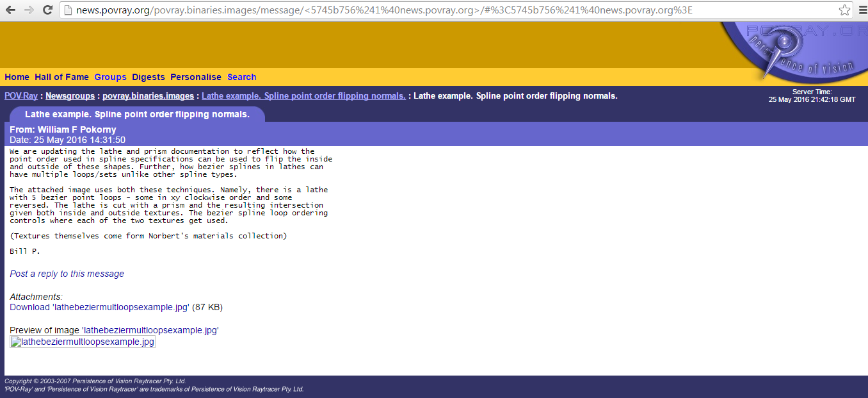Open the Hall of Fame page
The image size is (868, 398).
coord(61,77)
